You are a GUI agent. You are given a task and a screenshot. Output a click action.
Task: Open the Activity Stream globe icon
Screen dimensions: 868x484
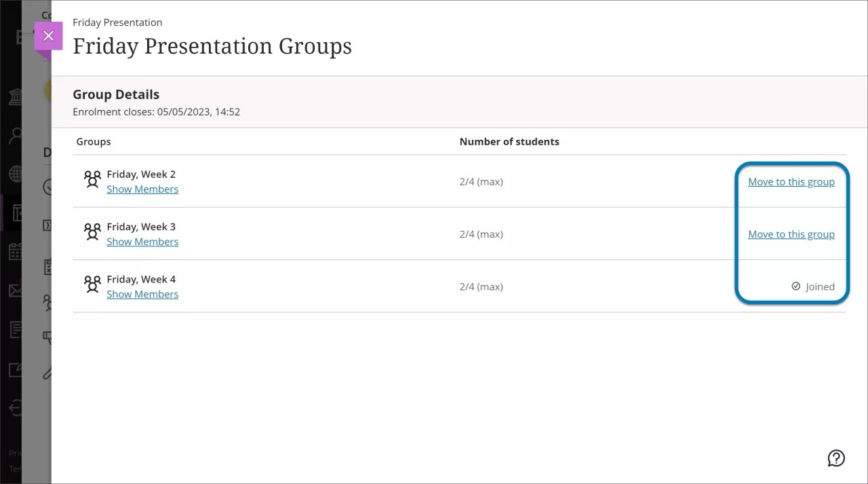click(15, 174)
